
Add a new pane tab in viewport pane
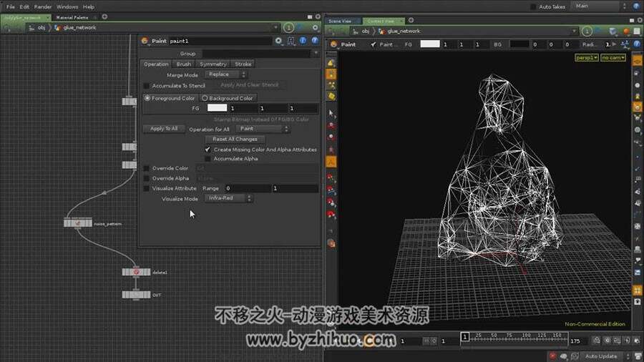click(x=411, y=20)
